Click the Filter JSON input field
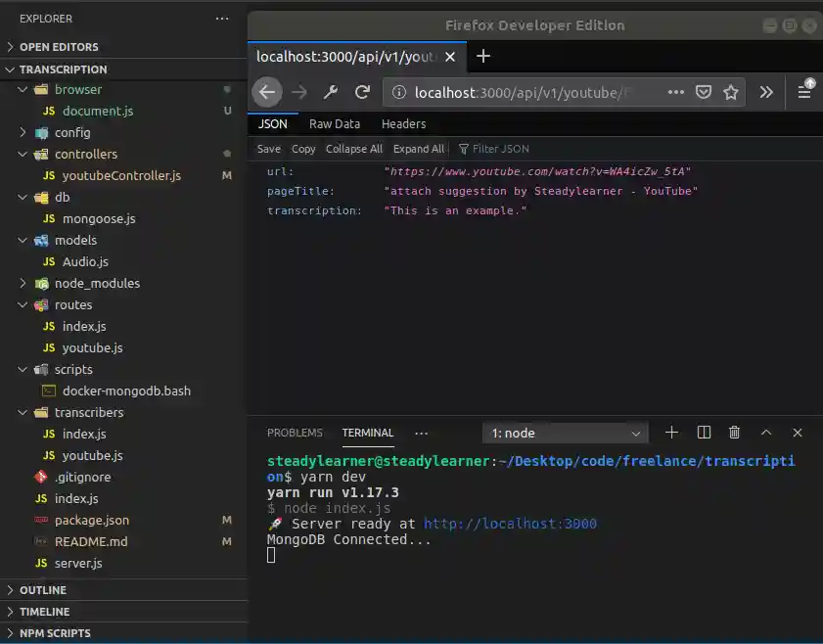This screenshot has width=823, height=644. [501, 149]
